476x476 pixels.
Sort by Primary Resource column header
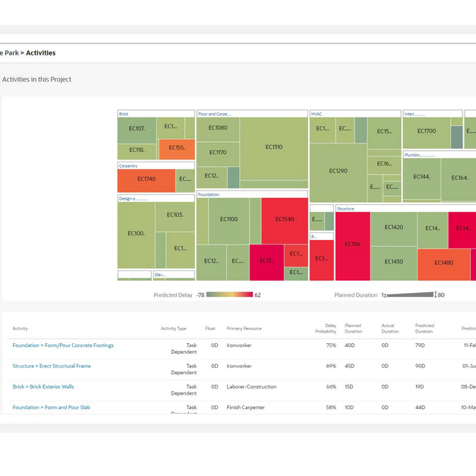click(x=244, y=329)
